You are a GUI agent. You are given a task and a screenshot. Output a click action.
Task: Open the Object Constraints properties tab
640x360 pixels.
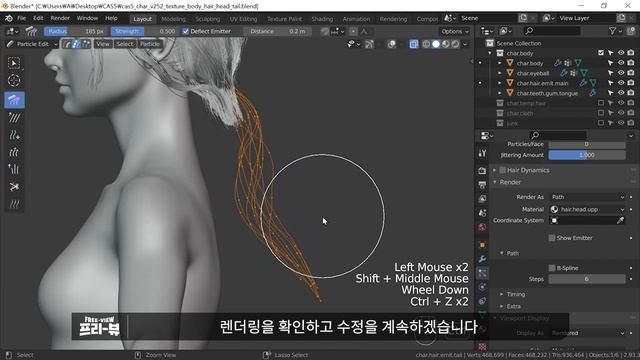[482, 301]
